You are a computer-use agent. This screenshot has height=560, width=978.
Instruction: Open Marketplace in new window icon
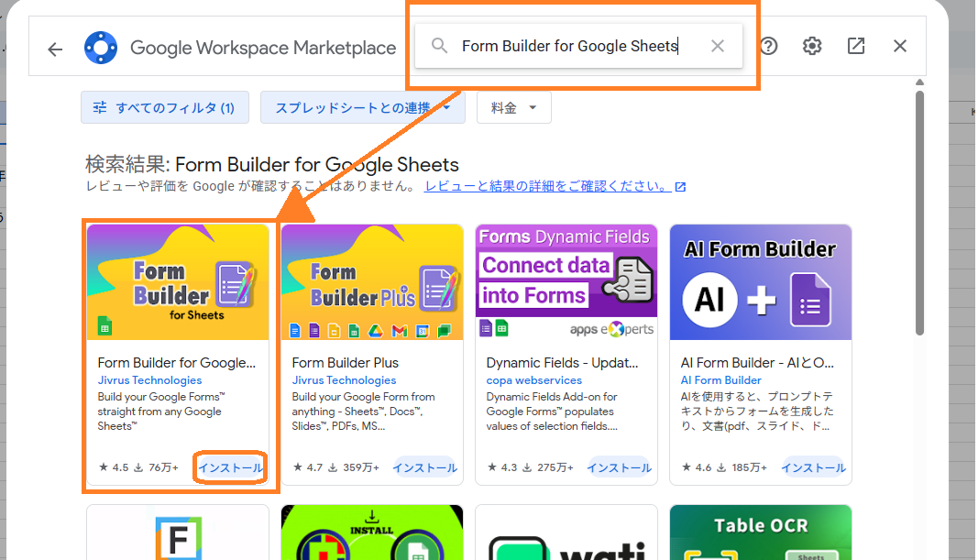point(856,46)
